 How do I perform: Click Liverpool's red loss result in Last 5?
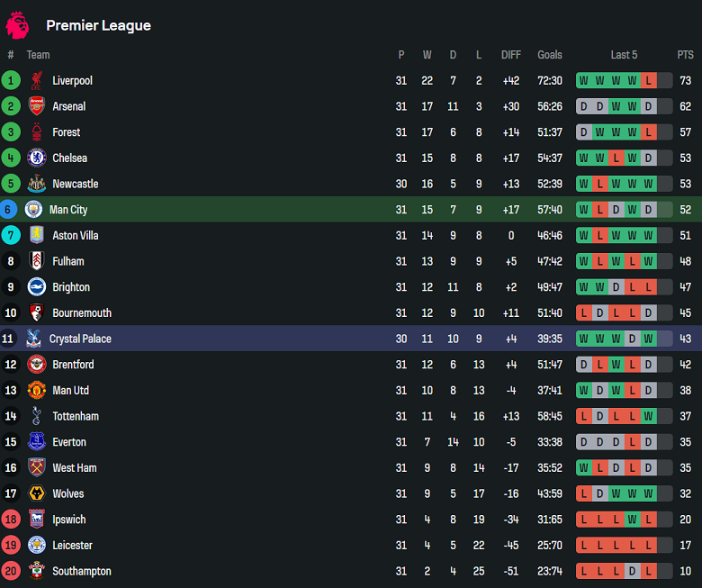(648, 81)
